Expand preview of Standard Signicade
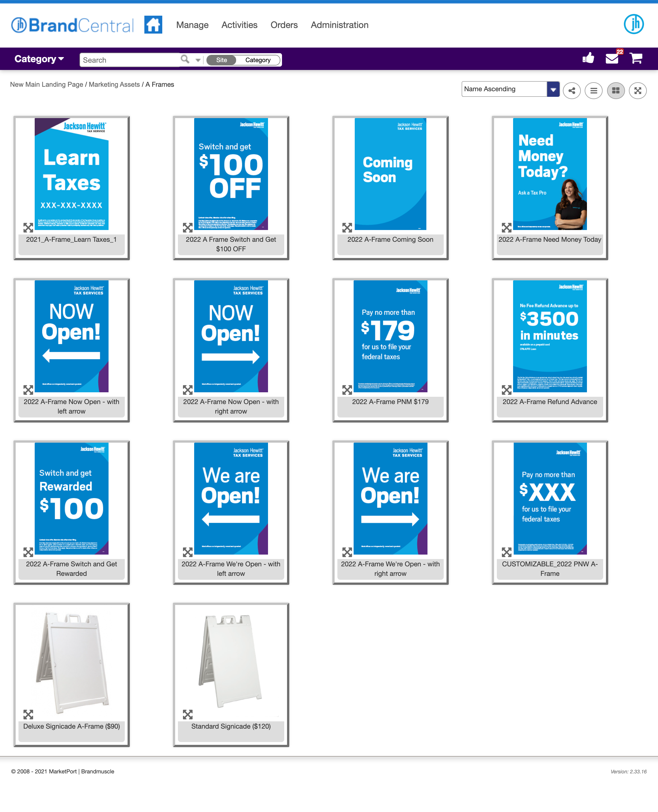Screen dimensions: 658x812 [188, 714]
